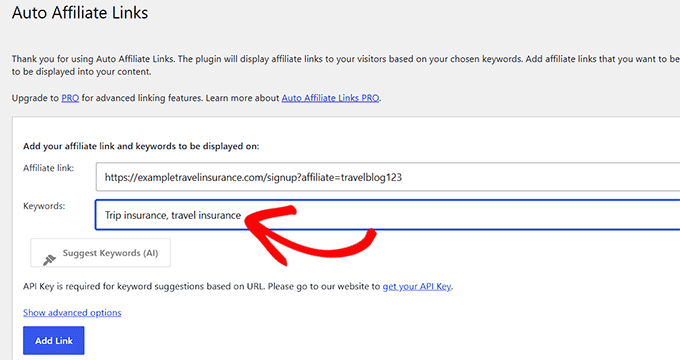Click the Add Link button
Viewport: 680px width, 360px height.
pyautogui.click(x=54, y=340)
